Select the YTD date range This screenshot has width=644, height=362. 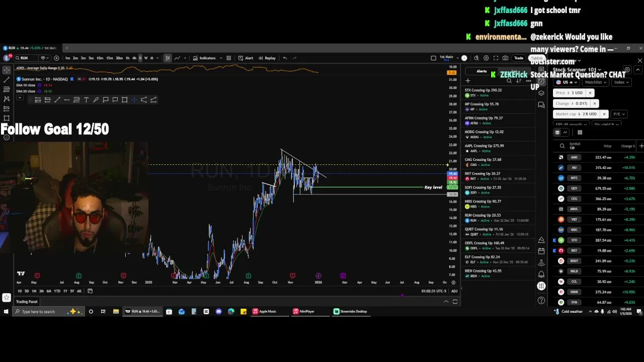pos(57,291)
